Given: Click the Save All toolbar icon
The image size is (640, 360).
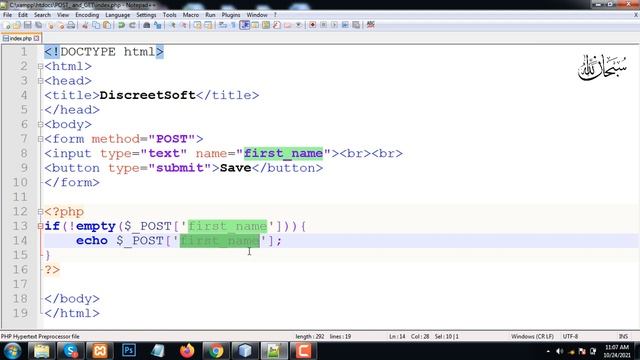Looking at the screenshot, I should tap(39, 25).
